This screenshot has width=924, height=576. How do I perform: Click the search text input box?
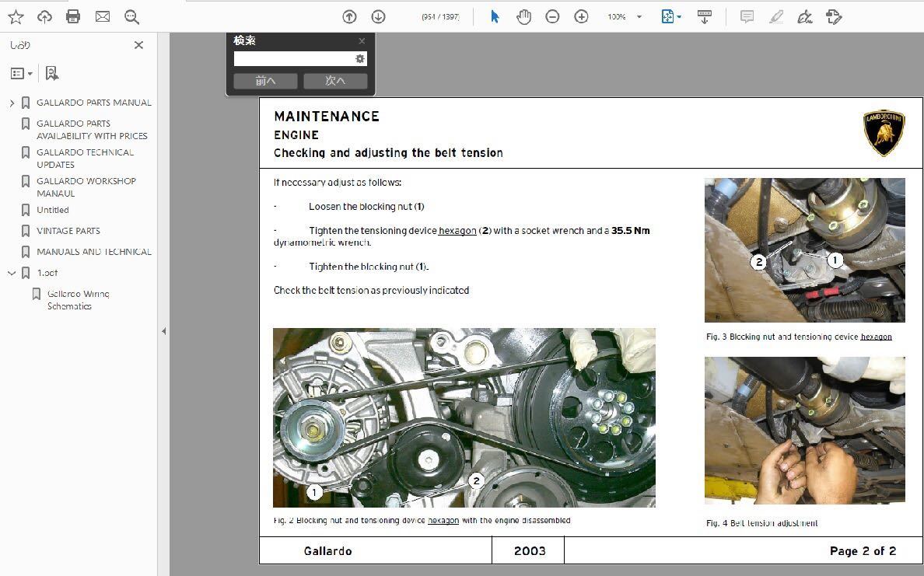click(x=293, y=59)
